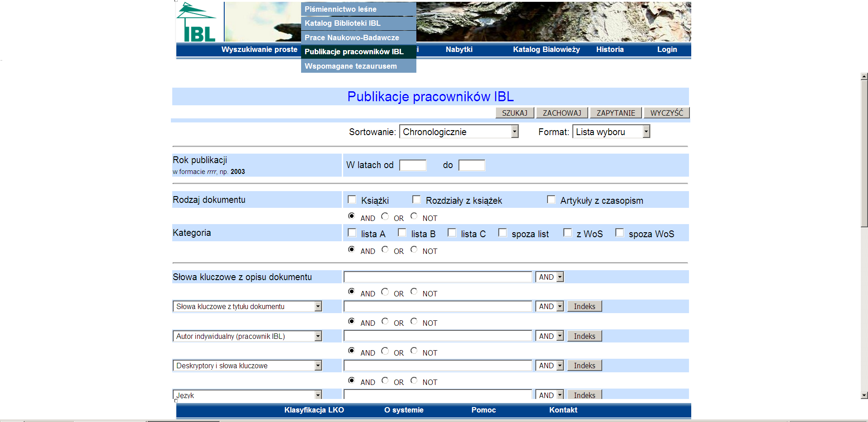
Task: Select NOT radio under Kategoria row
Action: pos(414,249)
